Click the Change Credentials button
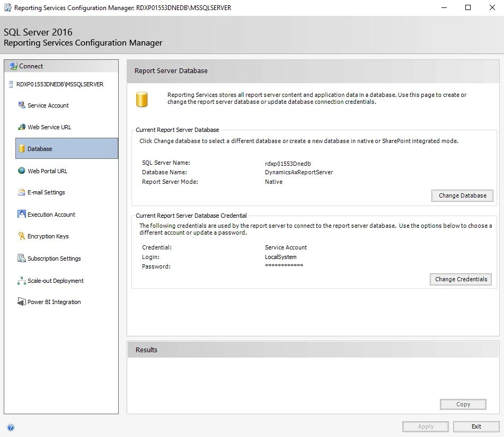 [x=461, y=279]
